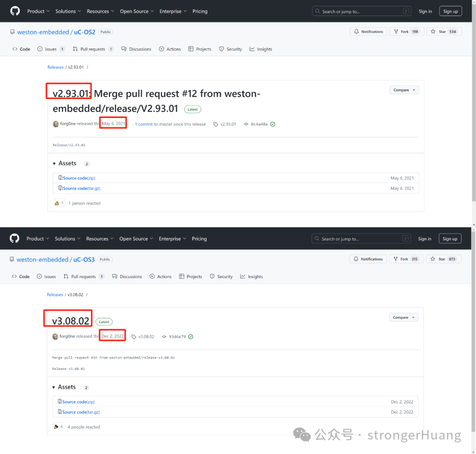Open Compare dropdown for v3.08.02 release
Image resolution: width=476 pixels, height=454 pixels.
click(x=403, y=317)
